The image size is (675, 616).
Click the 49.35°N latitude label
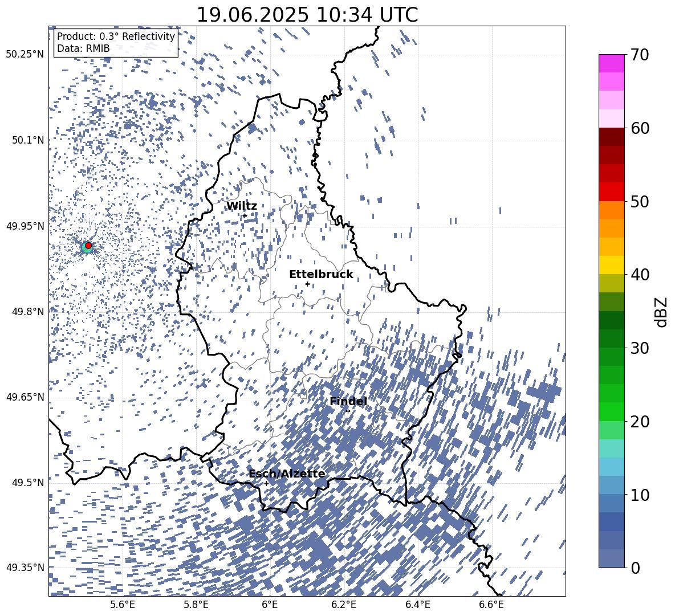click(x=25, y=568)
